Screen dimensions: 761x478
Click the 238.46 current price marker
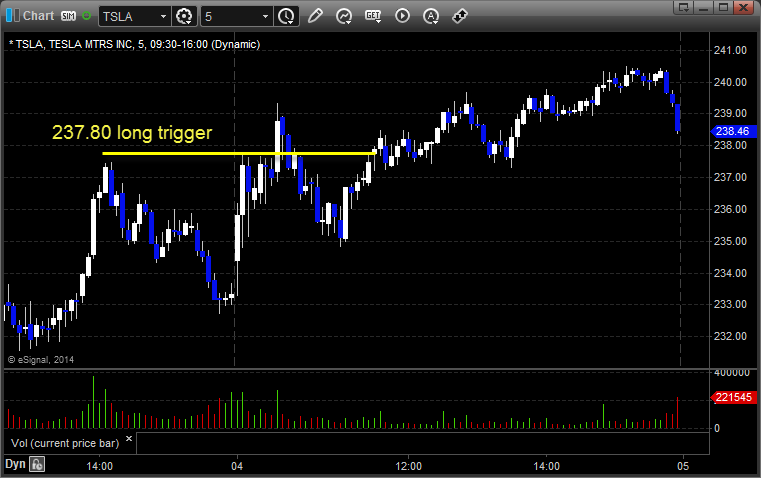(733, 131)
